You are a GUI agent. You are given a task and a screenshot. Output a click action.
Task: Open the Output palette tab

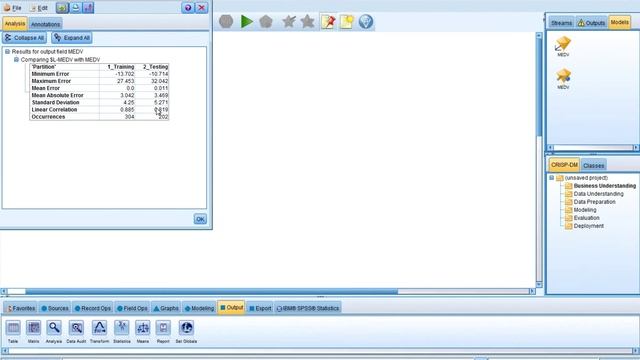point(231,307)
